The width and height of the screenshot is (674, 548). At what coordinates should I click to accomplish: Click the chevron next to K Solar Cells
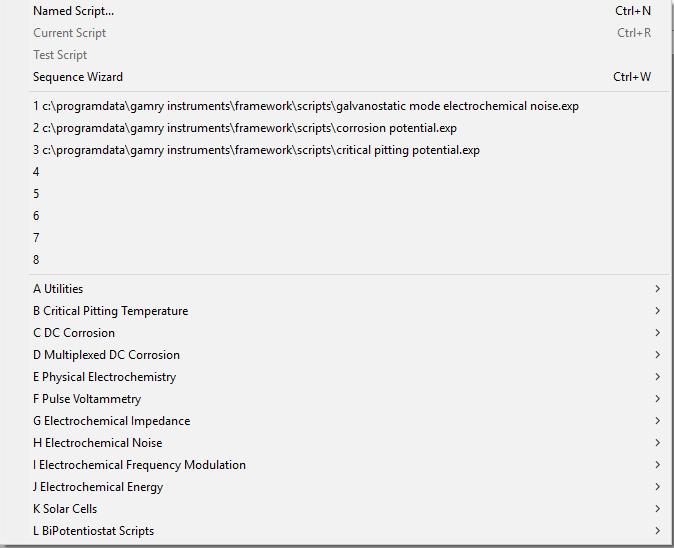point(657,509)
